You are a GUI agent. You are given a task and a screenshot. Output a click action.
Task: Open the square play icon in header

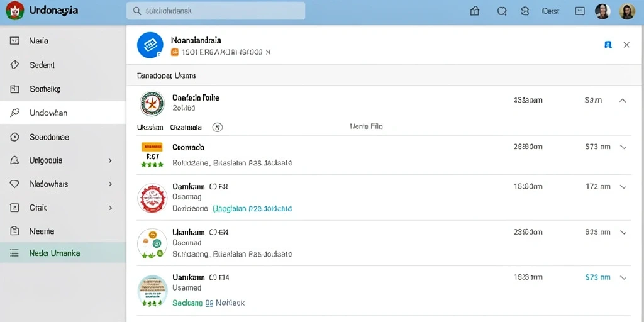[x=580, y=11]
